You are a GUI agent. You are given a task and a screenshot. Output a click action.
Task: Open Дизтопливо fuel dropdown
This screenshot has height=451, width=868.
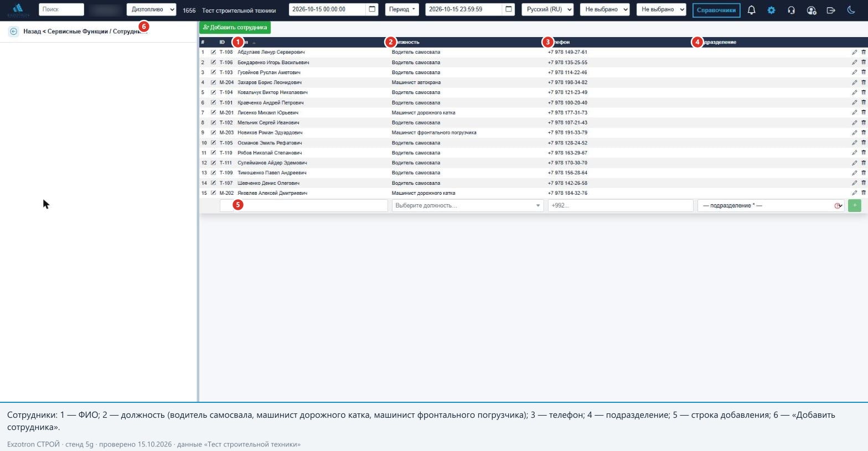(x=151, y=9)
